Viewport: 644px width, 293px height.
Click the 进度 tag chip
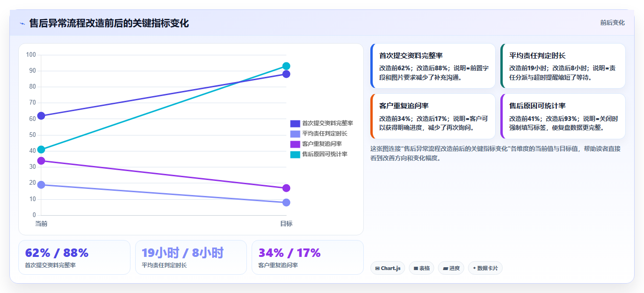(x=451, y=268)
